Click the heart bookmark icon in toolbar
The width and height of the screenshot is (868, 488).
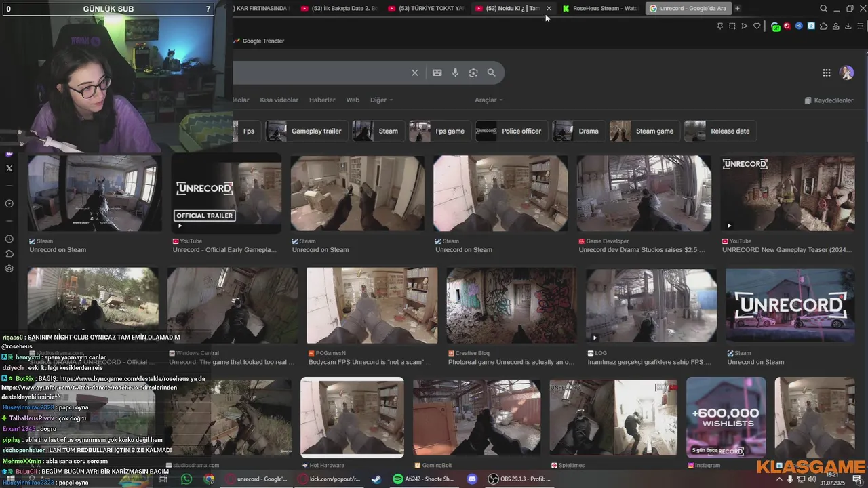pos(757,26)
